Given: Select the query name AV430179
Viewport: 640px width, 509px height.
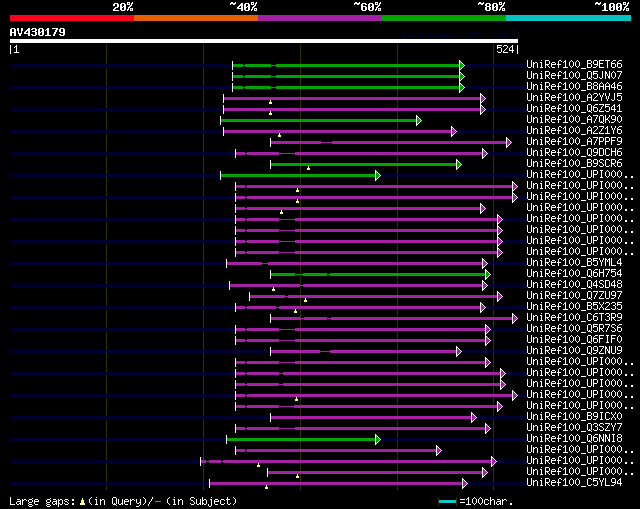Looking at the screenshot, I should pos(38,32).
